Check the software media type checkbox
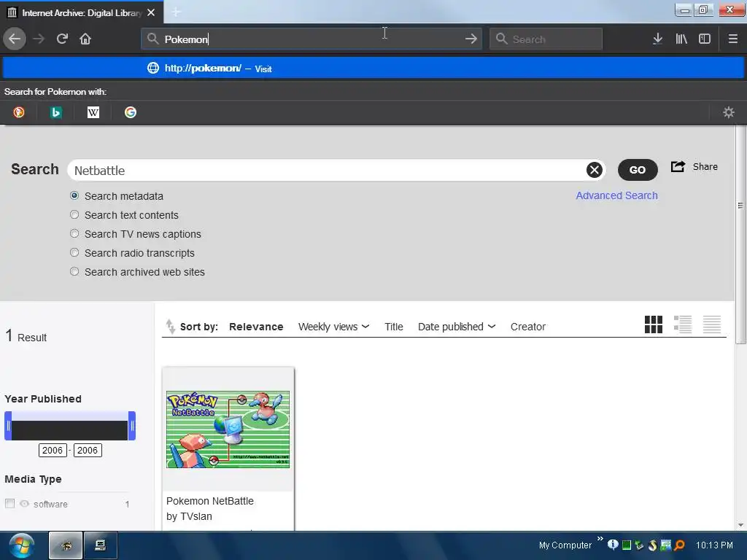 [x=9, y=503]
